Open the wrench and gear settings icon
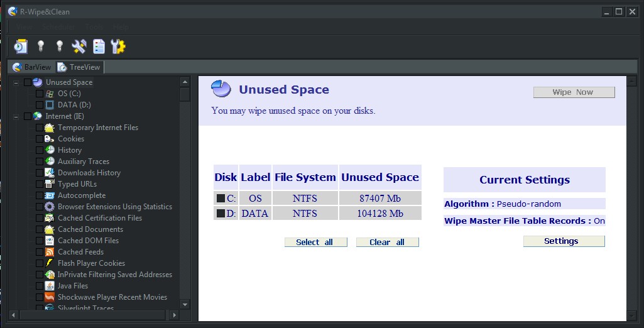The image size is (644, 328). click(118, 46)
